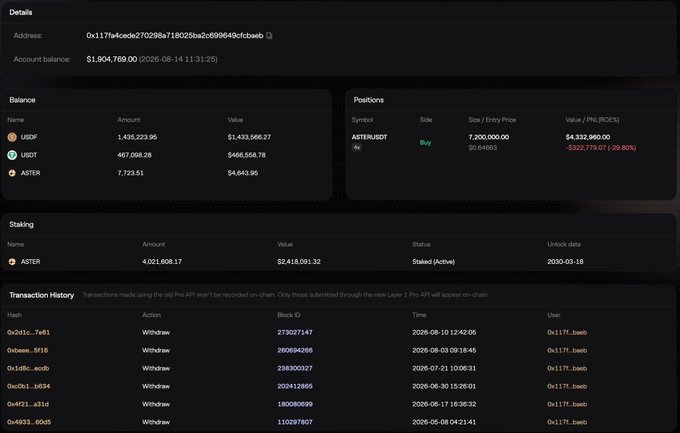Click the USDT coin icon

[x=12, y=155]
